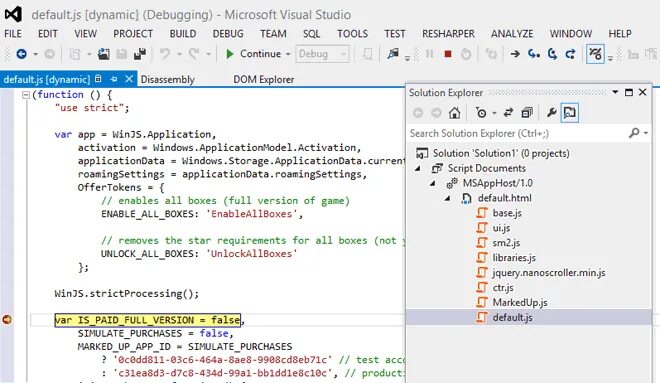Screen dimensions: 660x383
Task: Open the ANALYZE menu
Action: [512, 34]
